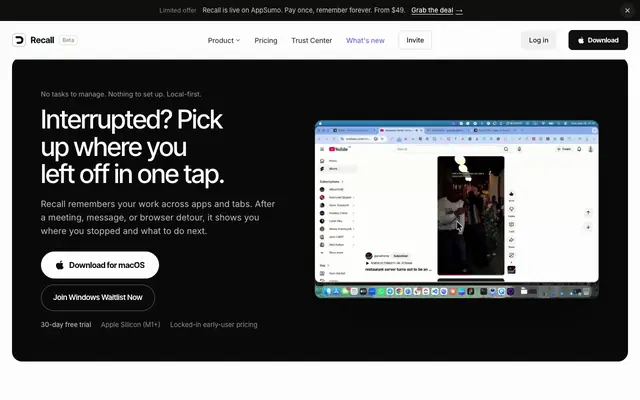This screenshot has width=640, height=400.
Task: Click the Subscribed button in demo video
Action: point(400,256)
